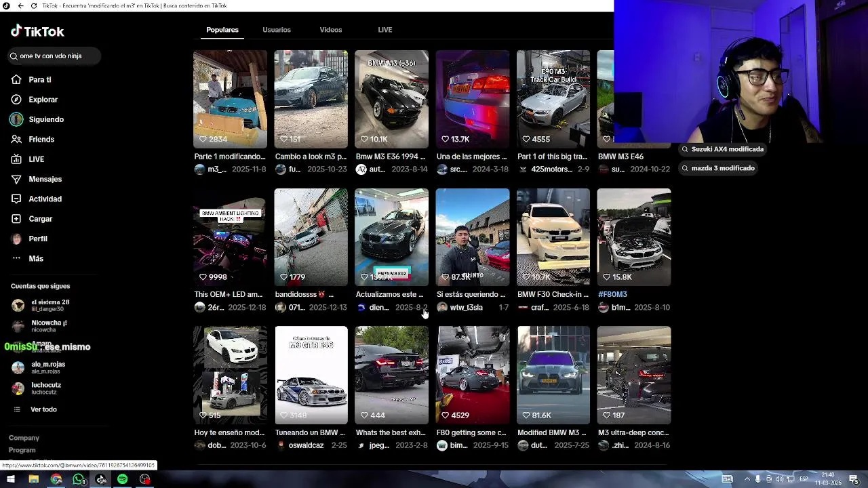Viewport: 868px width, 488px height.
Task: Click the luchocutz account avatar
Action: (18, 388)
